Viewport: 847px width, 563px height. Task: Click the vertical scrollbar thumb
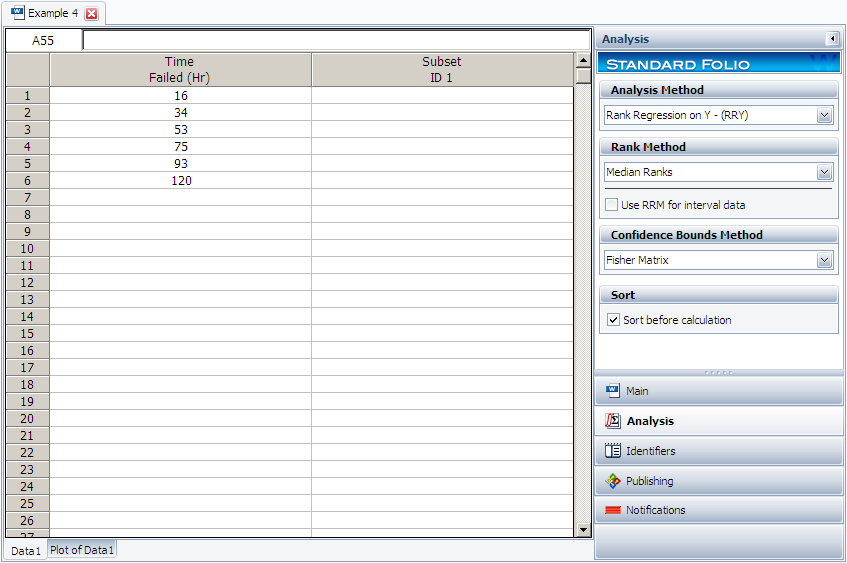pyautogui.click(x=583, y=76)
